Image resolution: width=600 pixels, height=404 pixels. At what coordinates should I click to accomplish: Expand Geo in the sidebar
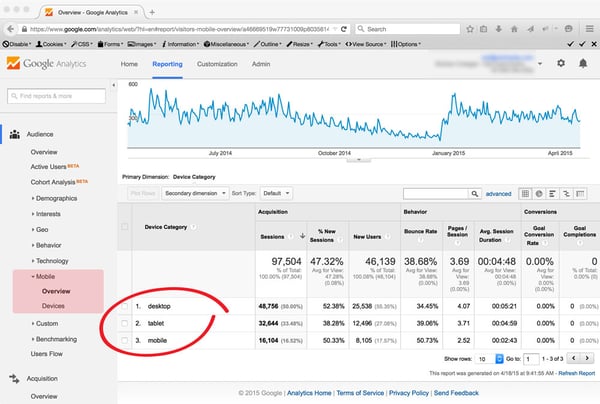click(40, 230)
